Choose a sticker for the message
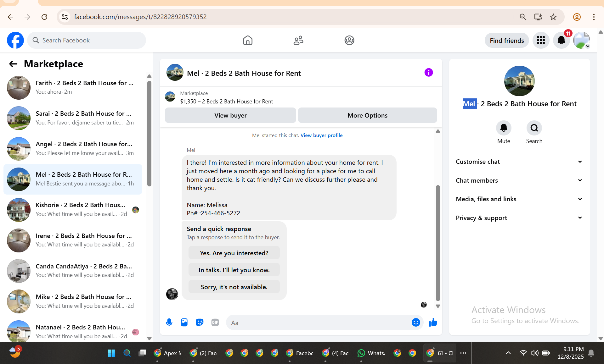The image size is (604, 364). point(200,323)
